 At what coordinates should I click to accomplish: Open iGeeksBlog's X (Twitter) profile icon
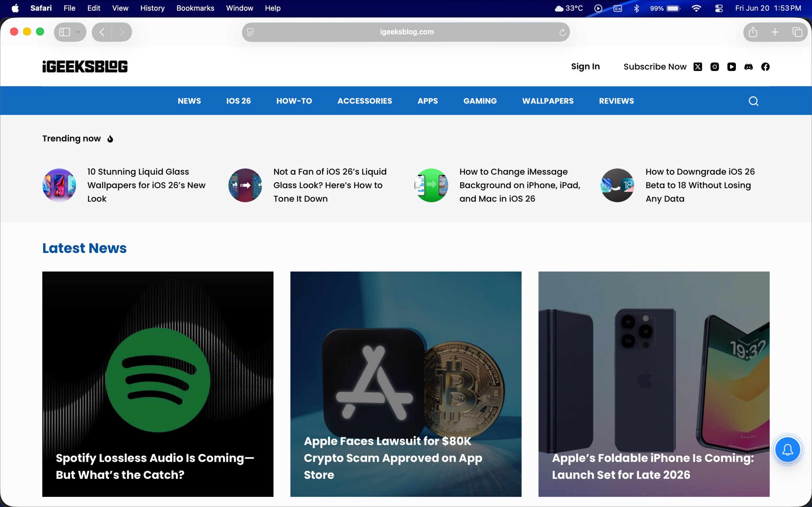point(698,67)
